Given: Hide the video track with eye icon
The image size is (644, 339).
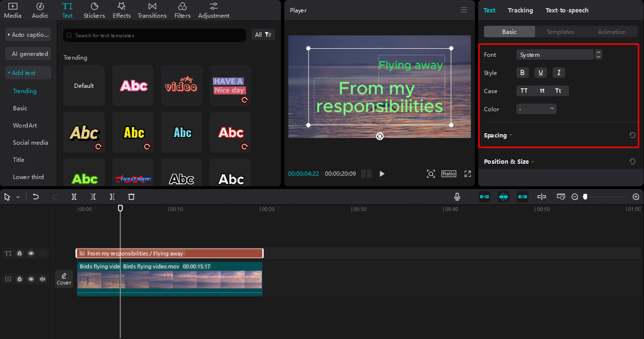Looking at the screenshot, I should pyautogui.click(x=31, y=279).
